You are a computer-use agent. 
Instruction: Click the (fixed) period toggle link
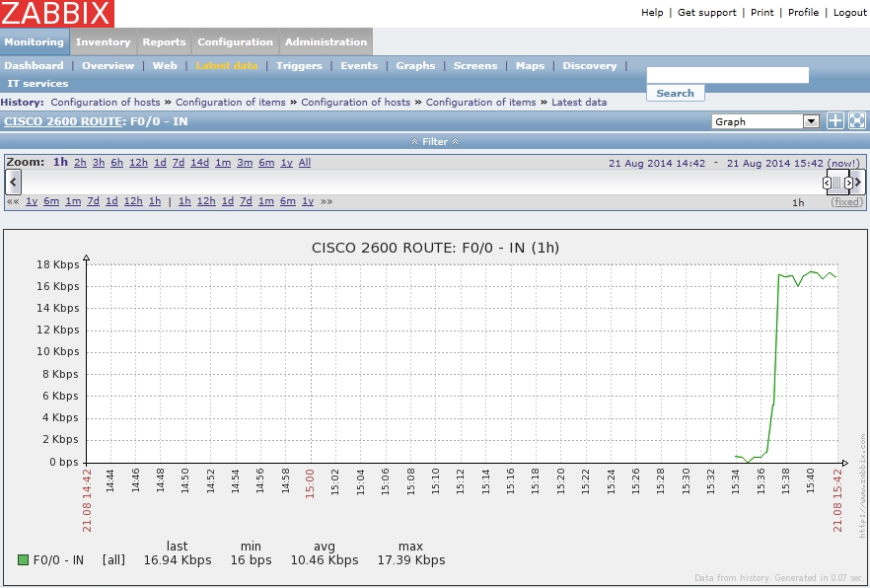tap(847, 202)
